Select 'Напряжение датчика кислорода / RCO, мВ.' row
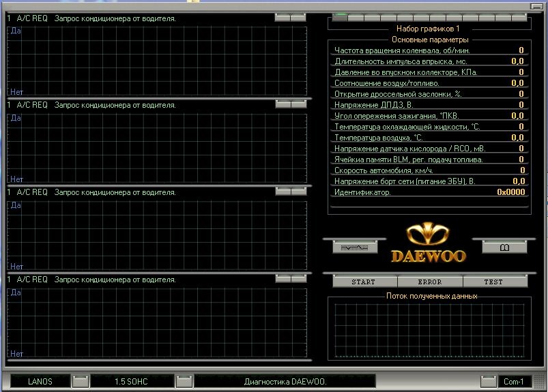Screen dimensions: 548x392 (429, 149)
